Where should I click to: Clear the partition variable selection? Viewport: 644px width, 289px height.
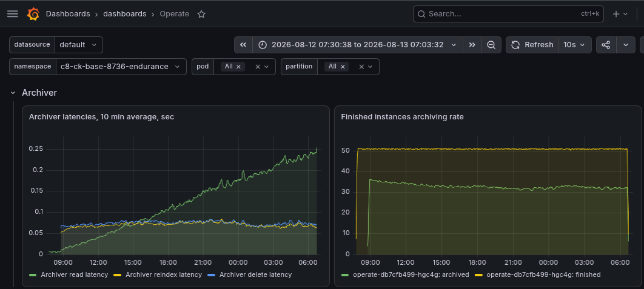pos(361,67)
